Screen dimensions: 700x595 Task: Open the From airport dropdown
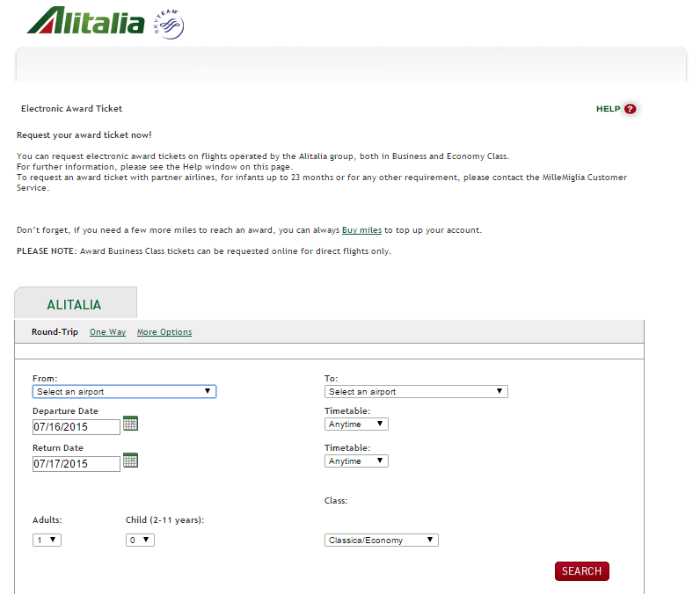coord(124,392)
